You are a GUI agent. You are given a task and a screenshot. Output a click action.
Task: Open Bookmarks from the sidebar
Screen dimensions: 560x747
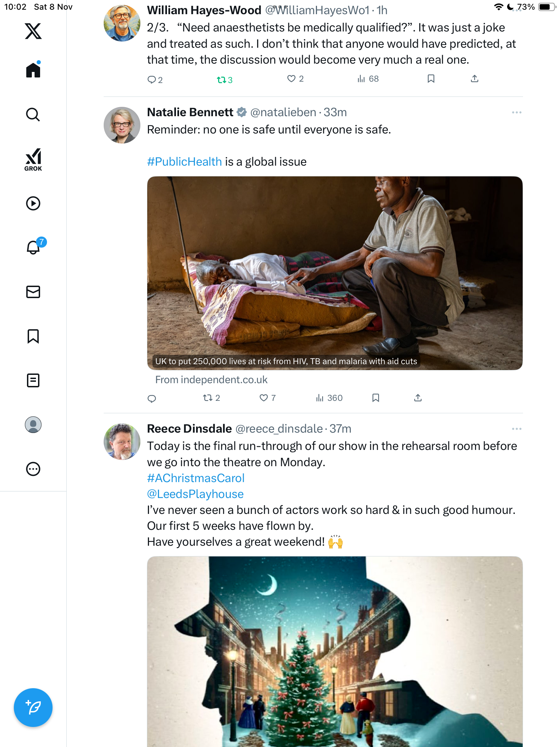(x=33, y=336)
